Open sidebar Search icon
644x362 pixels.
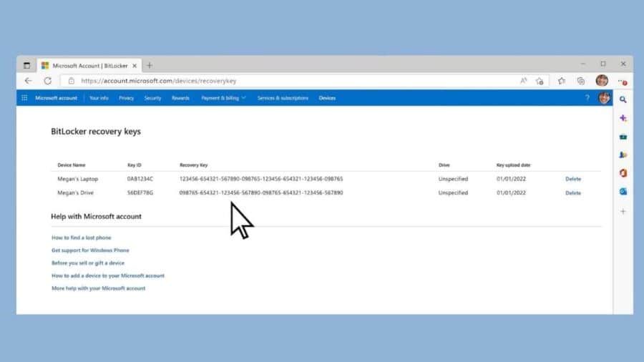(x=623, y=99)
